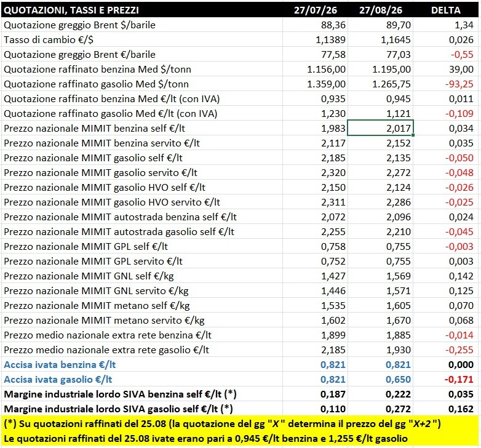Select GNL self €/kg value 1,569
This screenshot has height=448, width=481.
pyautogui.click(x=380, y=276)
